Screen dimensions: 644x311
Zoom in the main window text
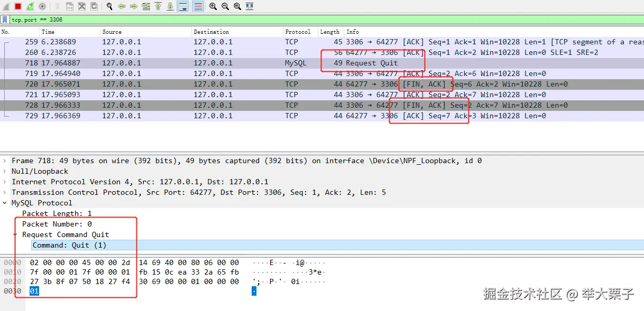tap(213, 6)
